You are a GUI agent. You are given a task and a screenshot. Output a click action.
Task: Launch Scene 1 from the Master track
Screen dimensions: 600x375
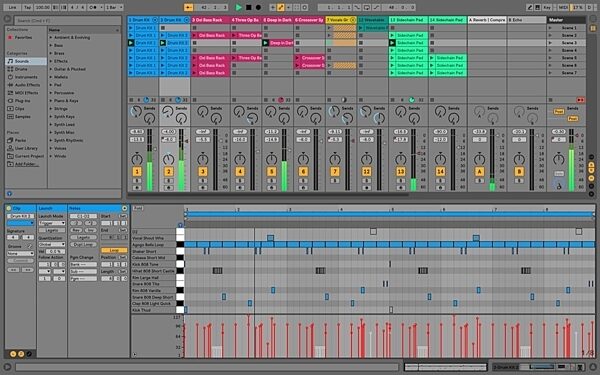(550, 28)
